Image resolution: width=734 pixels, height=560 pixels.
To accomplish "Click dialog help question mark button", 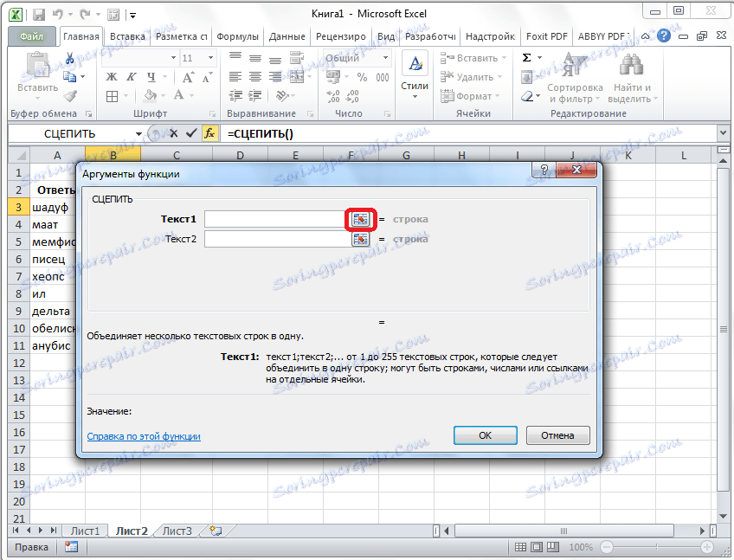I will (x=544, y=170).
